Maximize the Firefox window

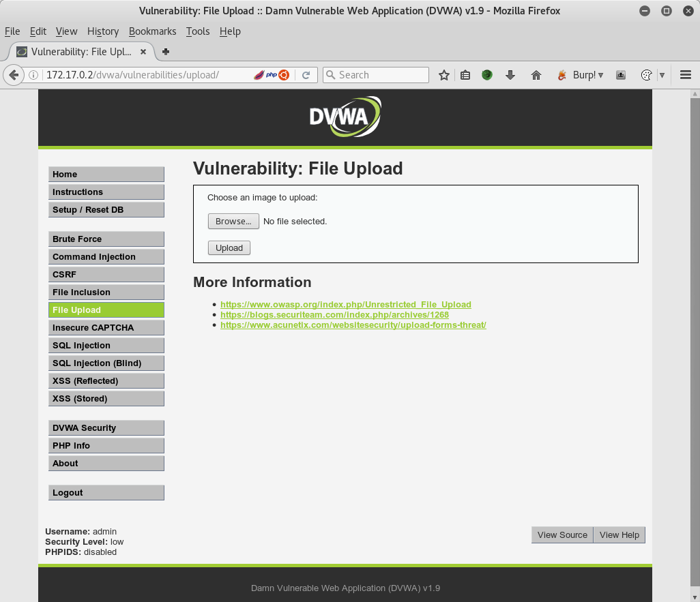pyautogui.click(x=667, y=11)
